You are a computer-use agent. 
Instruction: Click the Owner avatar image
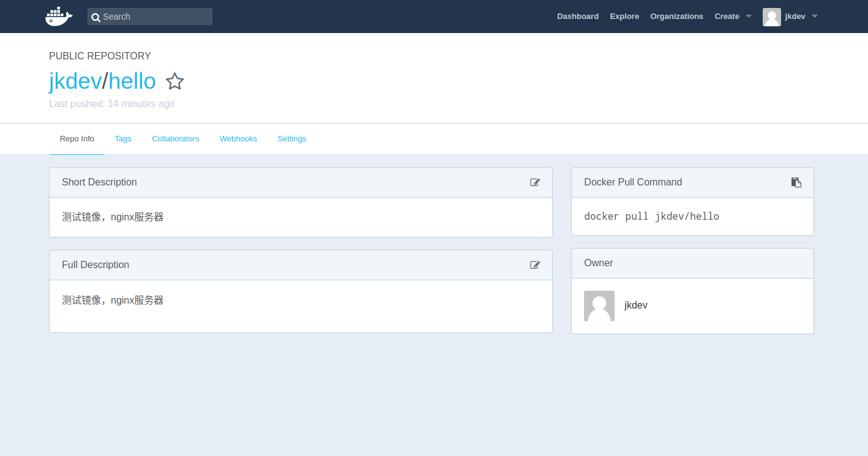599,305
